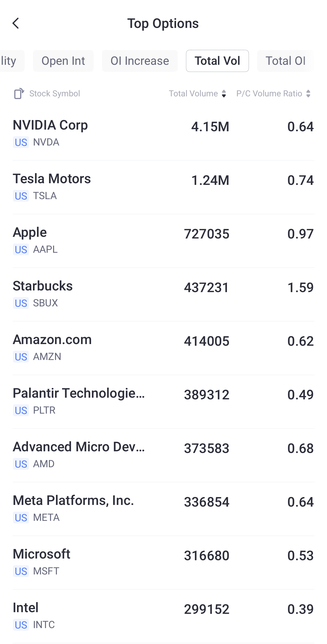Image resolution: width=327 pixels, height=644 pixels.
Task: Tap the rotate layout icon beside Stock Symbol
Action: pos(19,94)
